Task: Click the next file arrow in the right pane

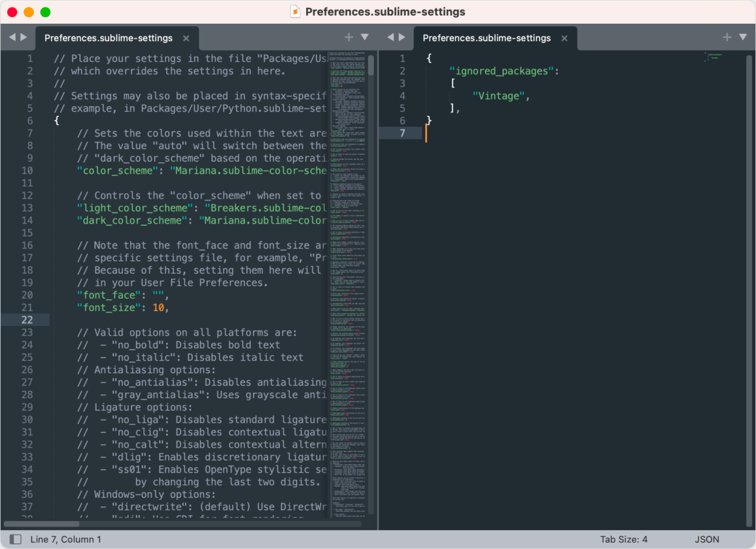Action: pos(402,37)
